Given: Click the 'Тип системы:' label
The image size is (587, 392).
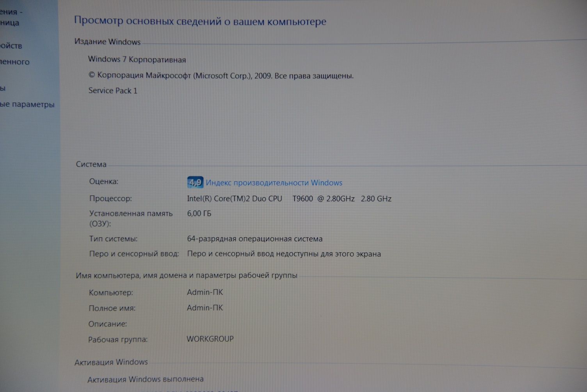Looking at the screenshot, I should [x=113, y=239].
